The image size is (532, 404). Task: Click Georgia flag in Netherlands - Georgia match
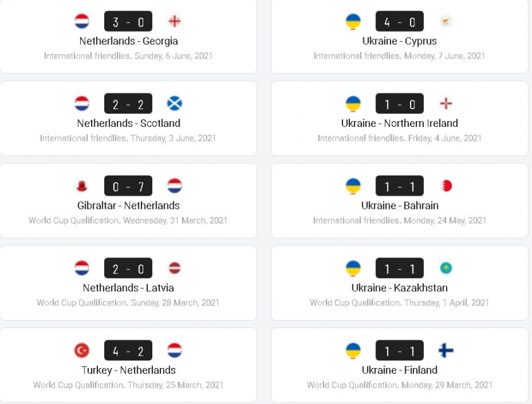tap(174, 21)
